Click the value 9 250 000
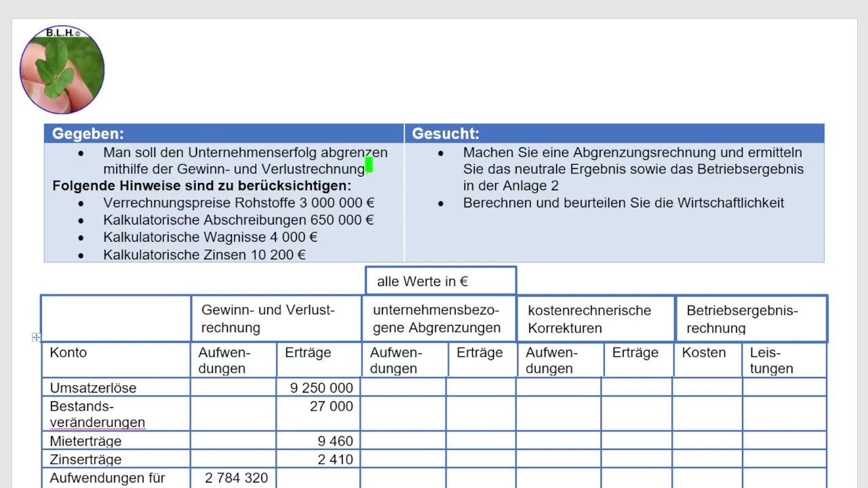The height and width of the screenshot is (488, 868). [x=321, y=388]
